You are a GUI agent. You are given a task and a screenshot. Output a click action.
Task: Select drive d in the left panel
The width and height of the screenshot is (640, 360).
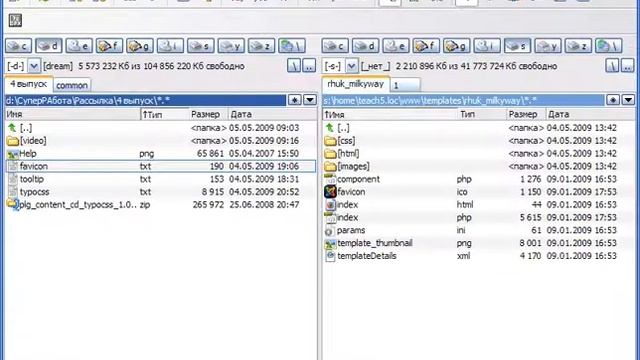pyautogui.click(x=49, y=46)
